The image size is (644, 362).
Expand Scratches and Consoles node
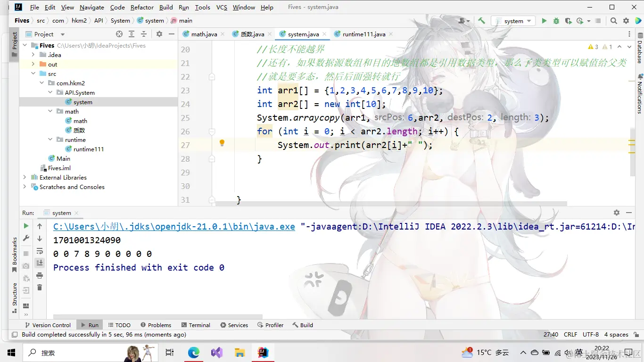[x=25, y=187]
